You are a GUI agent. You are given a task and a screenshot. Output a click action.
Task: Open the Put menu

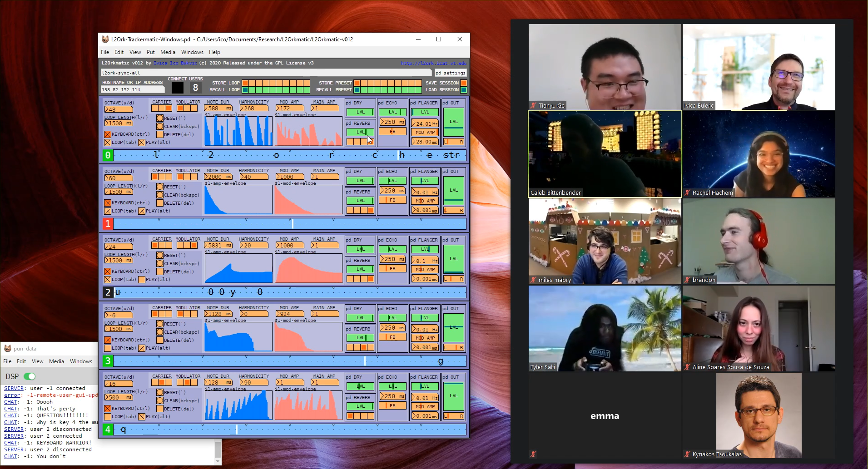150,52
